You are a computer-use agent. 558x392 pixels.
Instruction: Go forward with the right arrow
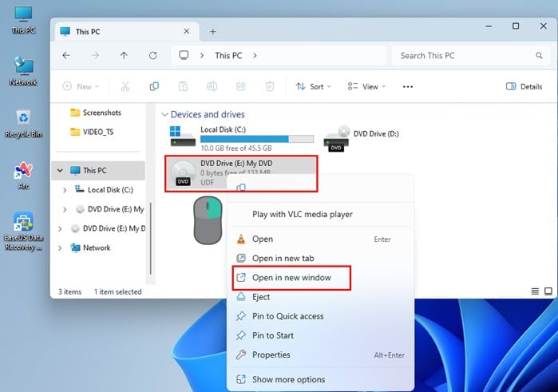pos(95,55)
